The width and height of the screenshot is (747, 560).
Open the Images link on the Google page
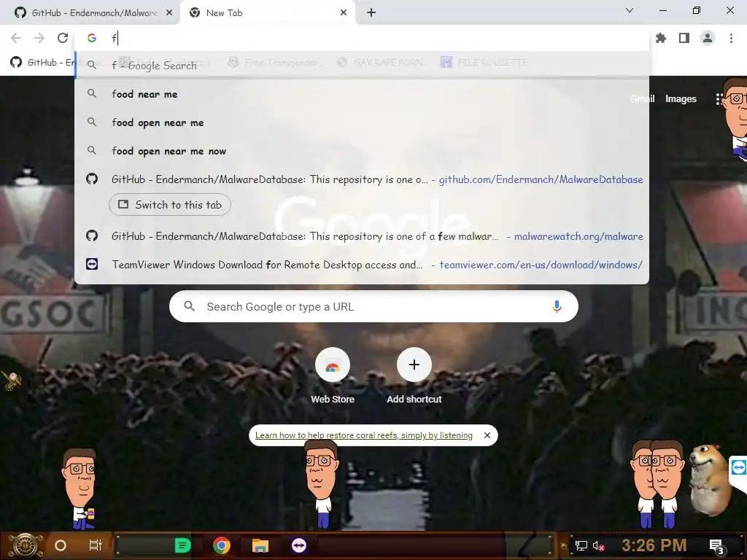pos(681,98)
